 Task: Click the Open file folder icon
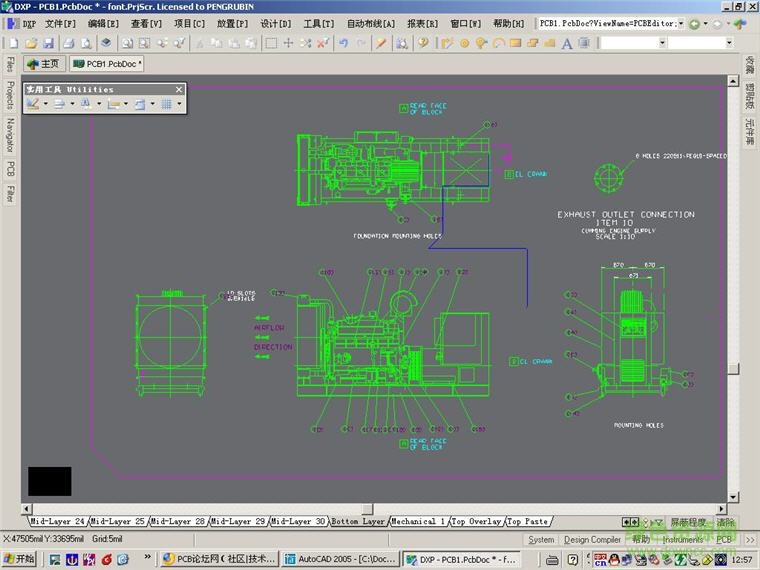31,43
